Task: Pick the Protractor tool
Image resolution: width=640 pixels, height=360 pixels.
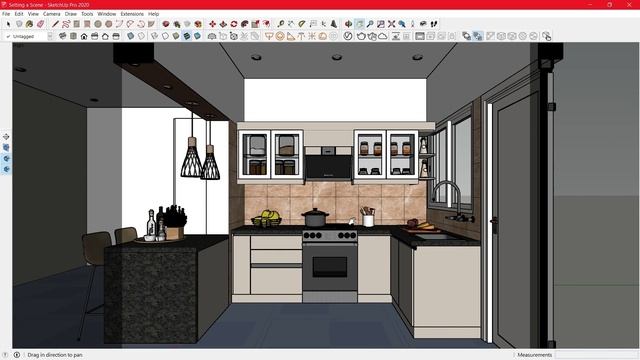Action: pyautogui.click(x=302, y=24)
